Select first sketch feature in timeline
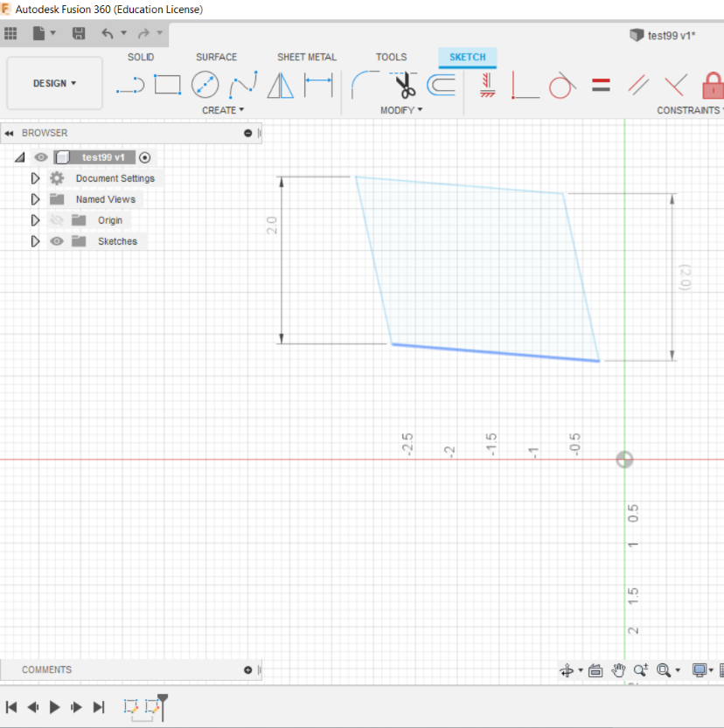724x728 pixels. click(131, 707)
